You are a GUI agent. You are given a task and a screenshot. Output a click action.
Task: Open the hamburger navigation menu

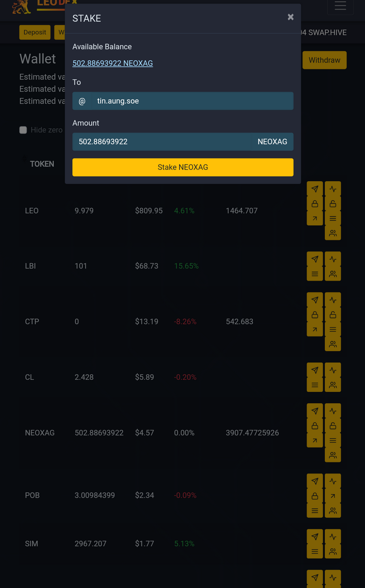click(x=340, y=6)
